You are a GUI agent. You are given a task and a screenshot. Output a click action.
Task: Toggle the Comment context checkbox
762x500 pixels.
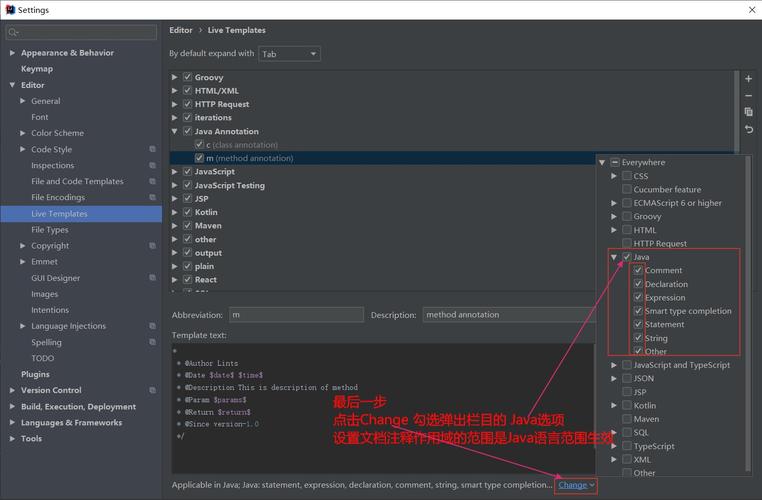(x=638, y=270)
